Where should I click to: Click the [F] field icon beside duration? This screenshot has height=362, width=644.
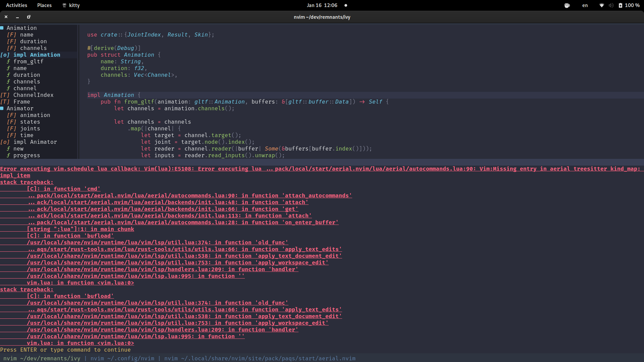(11, 41)
